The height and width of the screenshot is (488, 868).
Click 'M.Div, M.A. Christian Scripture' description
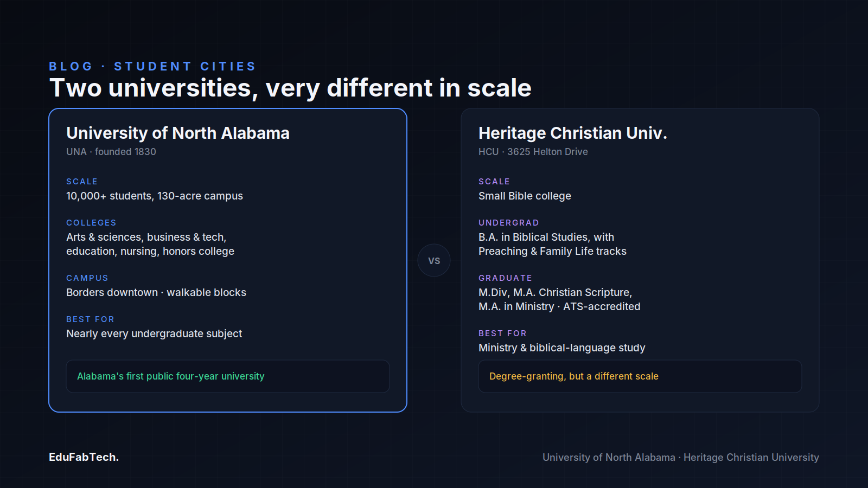(x=559, y=299)
